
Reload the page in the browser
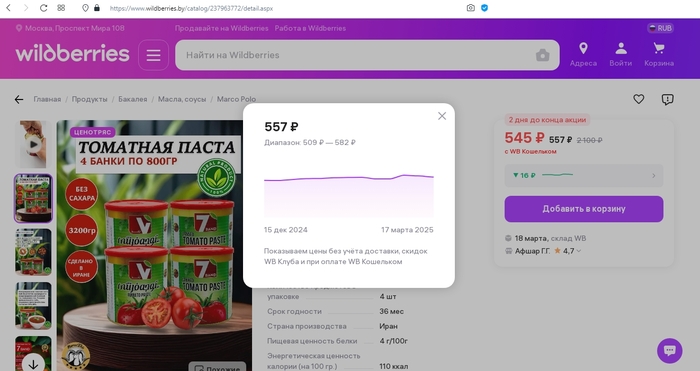pyautogui.click(x=43, y=8)
